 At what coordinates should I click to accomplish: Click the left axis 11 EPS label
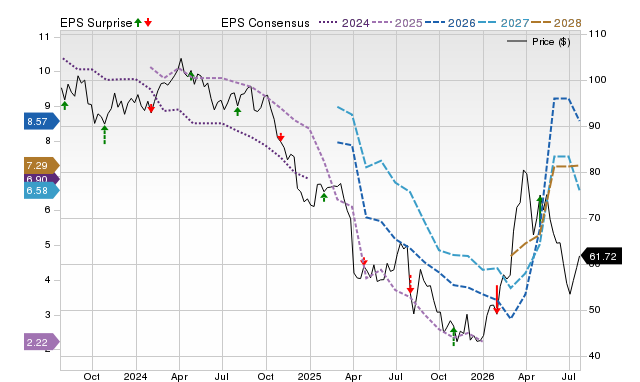click(44, 37)
